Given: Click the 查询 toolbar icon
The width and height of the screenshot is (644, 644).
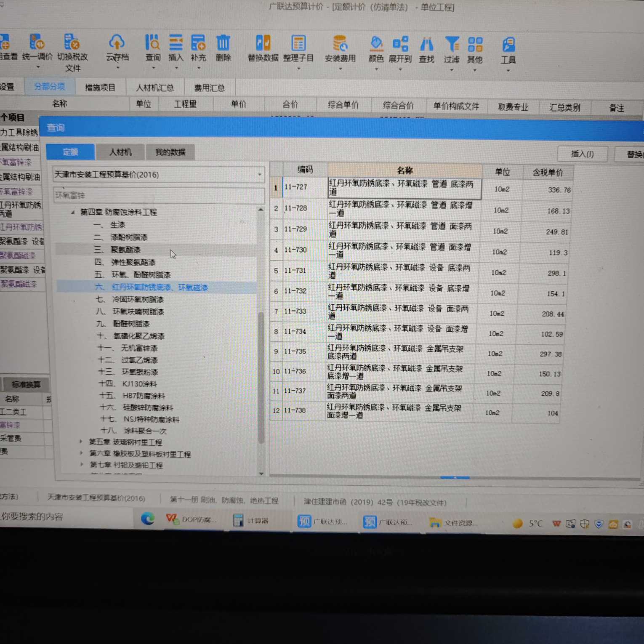Looking at the screenshot, I should pyautogui.click(x=152, y=43).
